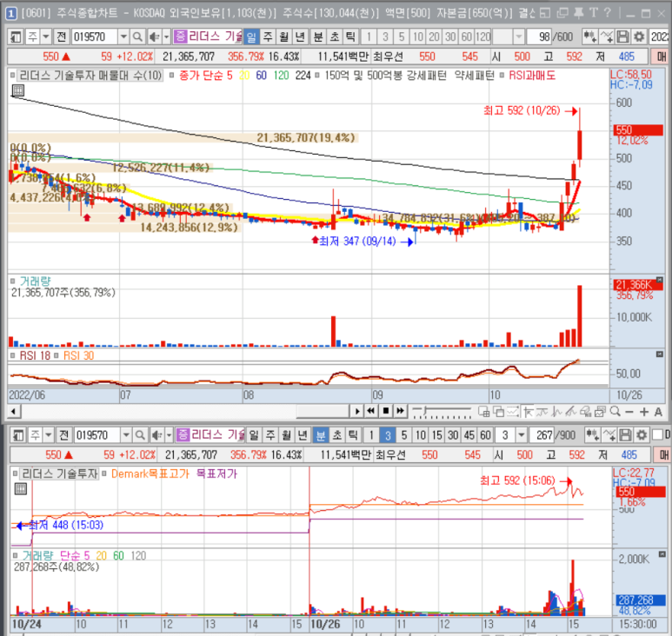Stop chart replay
This screenshot has width=672, height=636.
click(386, 412)
